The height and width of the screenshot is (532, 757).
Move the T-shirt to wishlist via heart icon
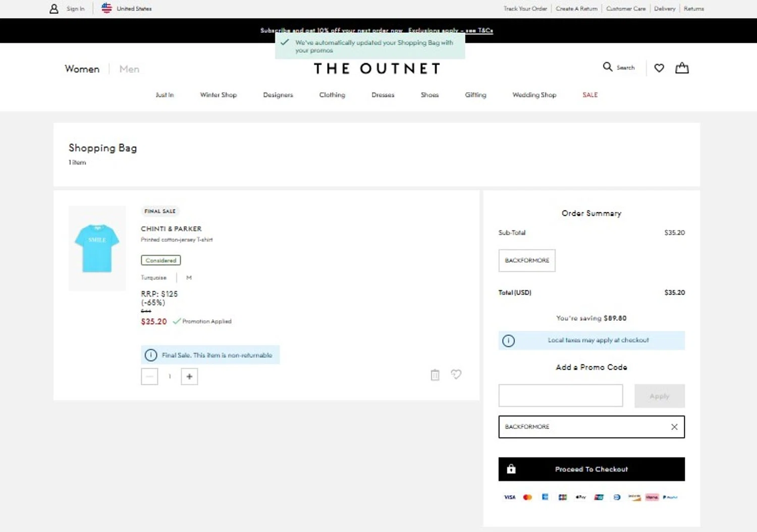[456, 374]
